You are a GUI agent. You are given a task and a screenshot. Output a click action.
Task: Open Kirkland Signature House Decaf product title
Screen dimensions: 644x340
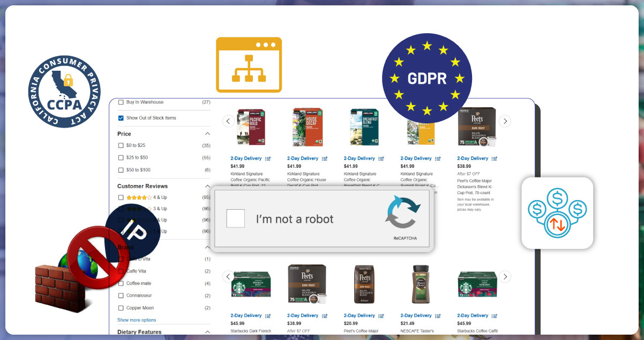307,179
